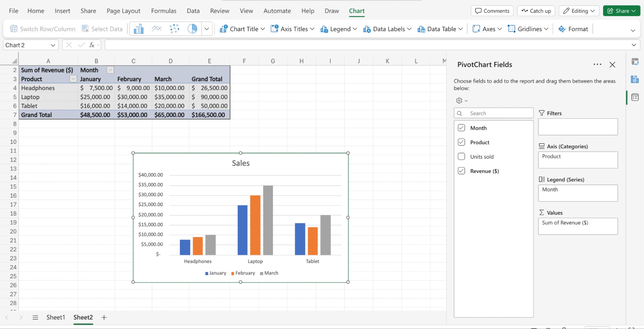This screenshot has height=329, width=644.
Task: Open the Insert ribbon tab
Action: (62, 11)
